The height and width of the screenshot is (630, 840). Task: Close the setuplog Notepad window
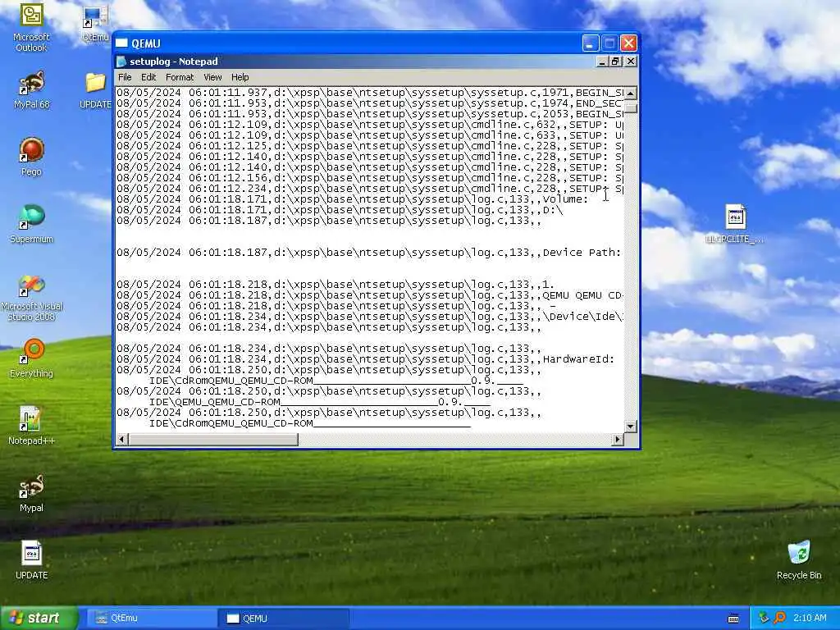coord(631,62)
